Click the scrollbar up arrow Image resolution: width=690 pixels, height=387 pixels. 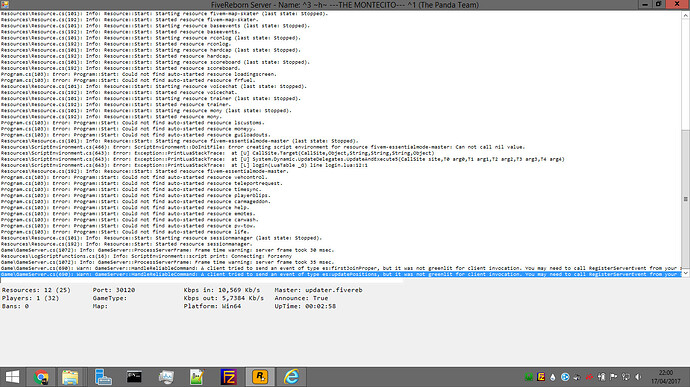(686, 15)
